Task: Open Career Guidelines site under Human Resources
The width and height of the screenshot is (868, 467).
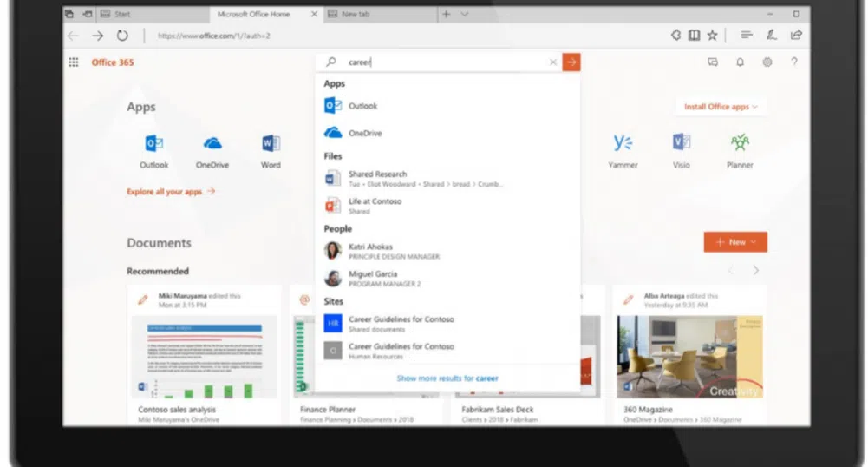Action: (x=447, y=351)
